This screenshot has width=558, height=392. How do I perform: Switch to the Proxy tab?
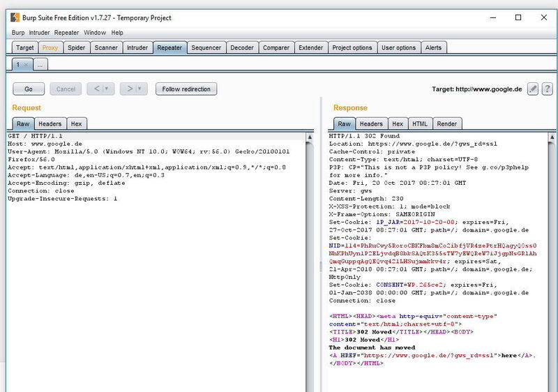(50, 47)
